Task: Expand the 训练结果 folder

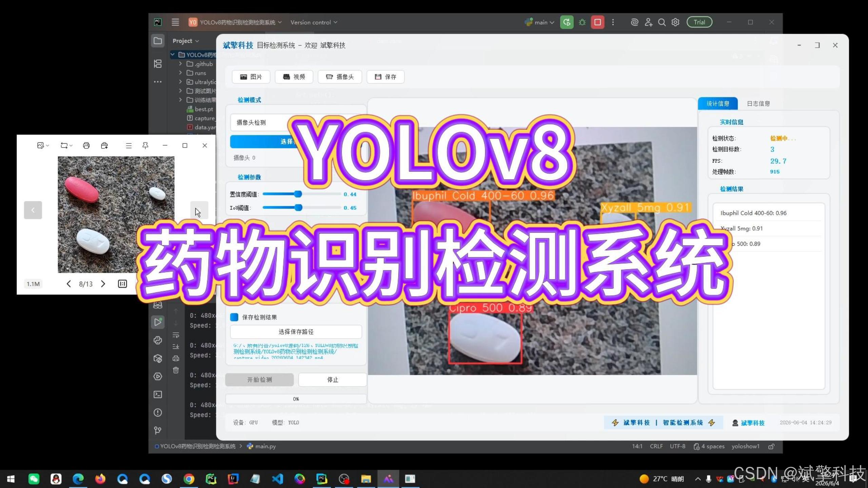Action: [180, 100]
